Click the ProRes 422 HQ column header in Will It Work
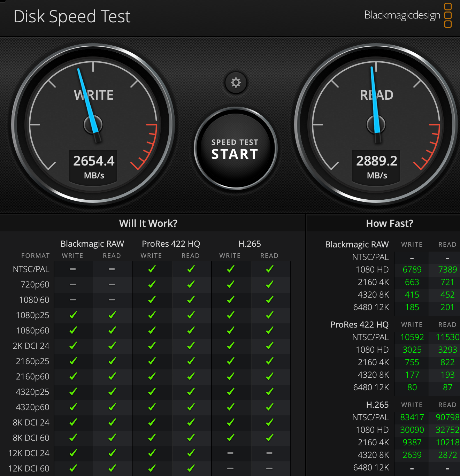This screenshot has width=460, height=476. (x=171, y=244)
